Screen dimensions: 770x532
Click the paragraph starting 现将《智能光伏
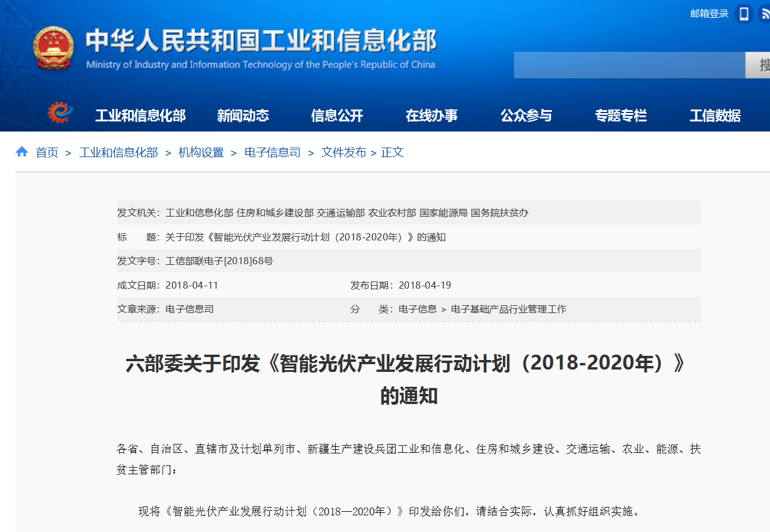click(390, 511)
